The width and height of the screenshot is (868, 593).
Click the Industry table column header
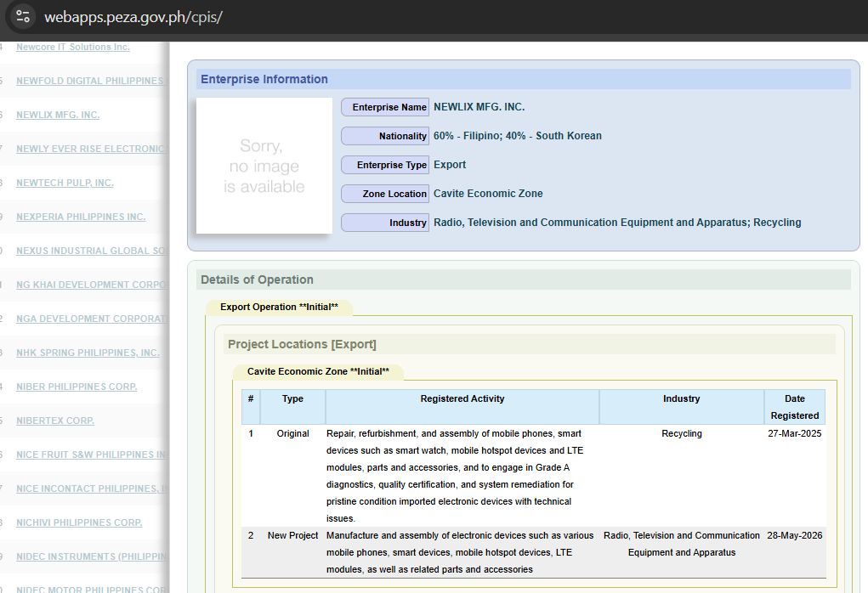click(682, 407)
